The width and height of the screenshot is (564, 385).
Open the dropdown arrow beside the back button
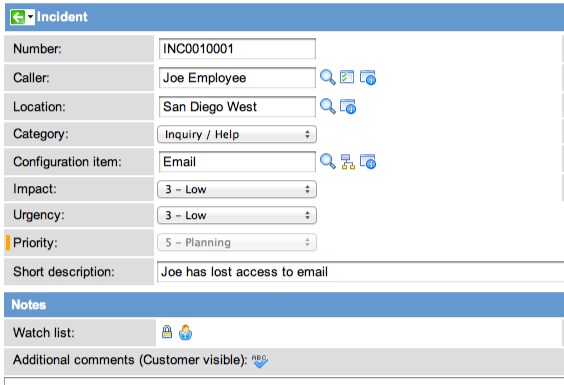tap(30, 17)
